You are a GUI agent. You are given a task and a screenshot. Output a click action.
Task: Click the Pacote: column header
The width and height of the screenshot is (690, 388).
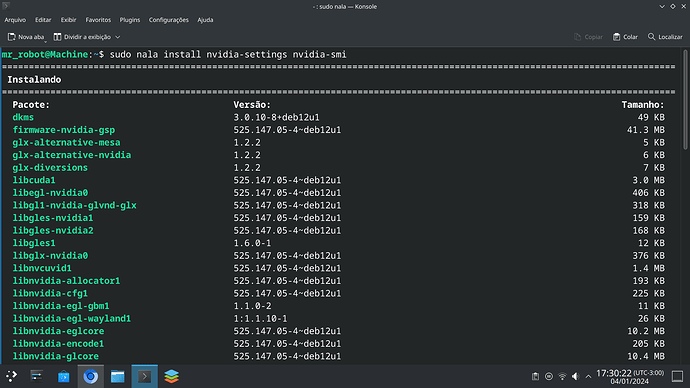tap(31, 105)
